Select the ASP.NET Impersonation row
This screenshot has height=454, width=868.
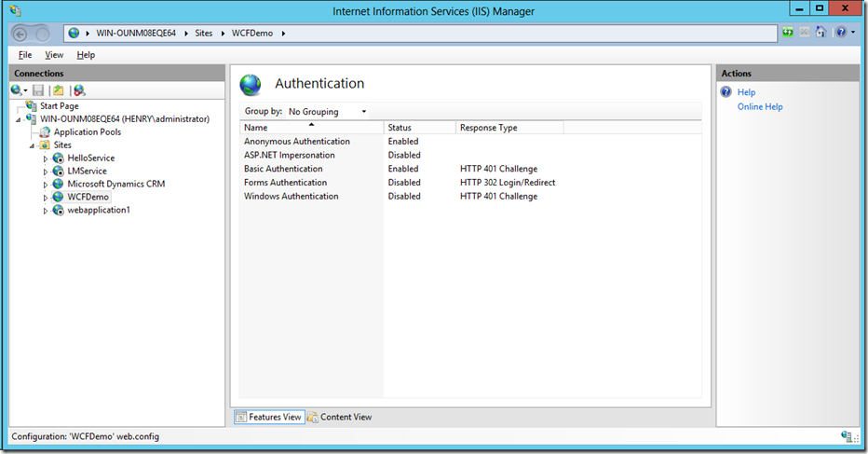pyautogui.click(x=470, y=155)
